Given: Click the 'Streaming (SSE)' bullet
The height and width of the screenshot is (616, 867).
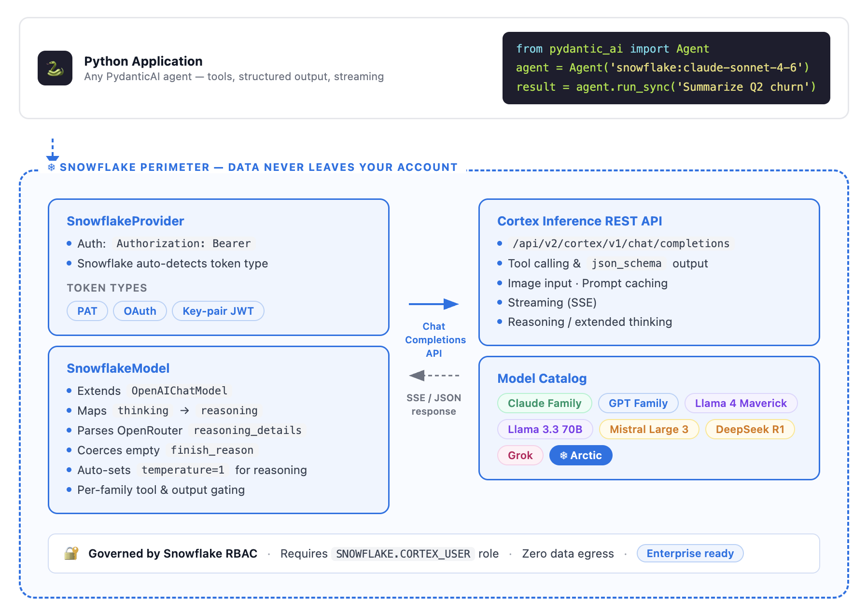Looking at the screenshot, I should tap(552, 303).
